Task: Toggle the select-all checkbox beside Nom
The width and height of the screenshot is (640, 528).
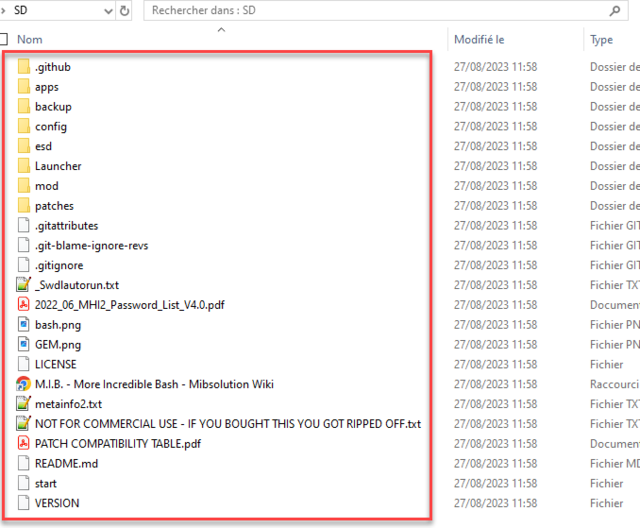Action: pyautogui.click(x=3, y=39)
